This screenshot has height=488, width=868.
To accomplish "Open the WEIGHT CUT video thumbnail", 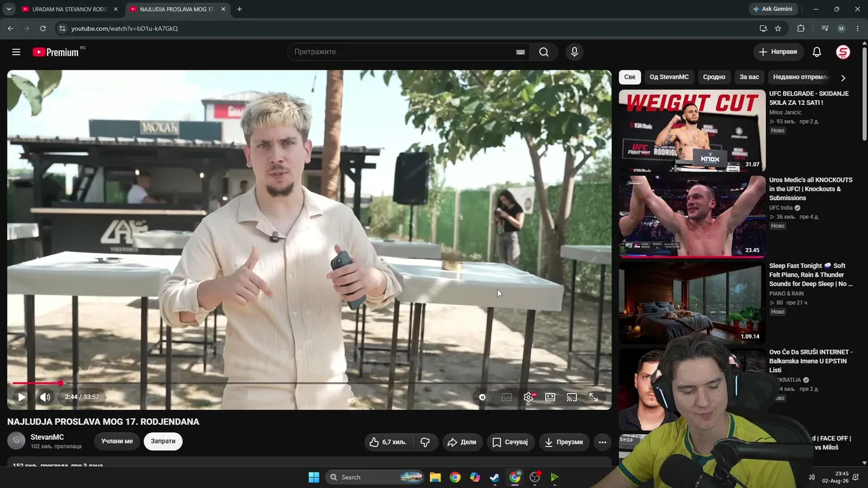I will (x=692, y=130).
